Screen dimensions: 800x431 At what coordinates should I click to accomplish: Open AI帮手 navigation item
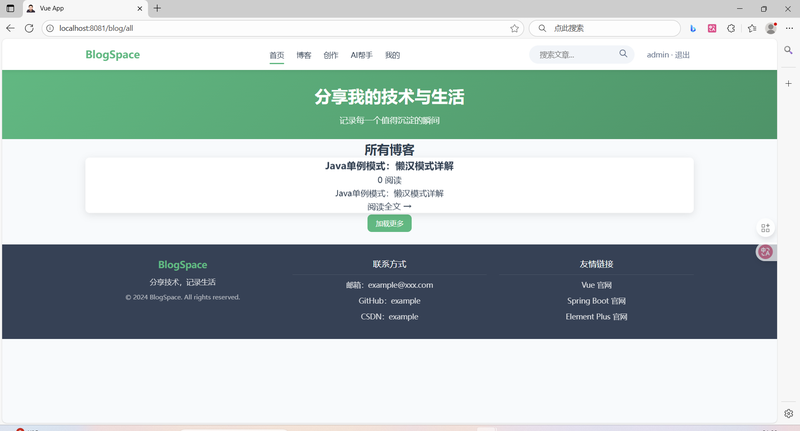pos(361,55)
